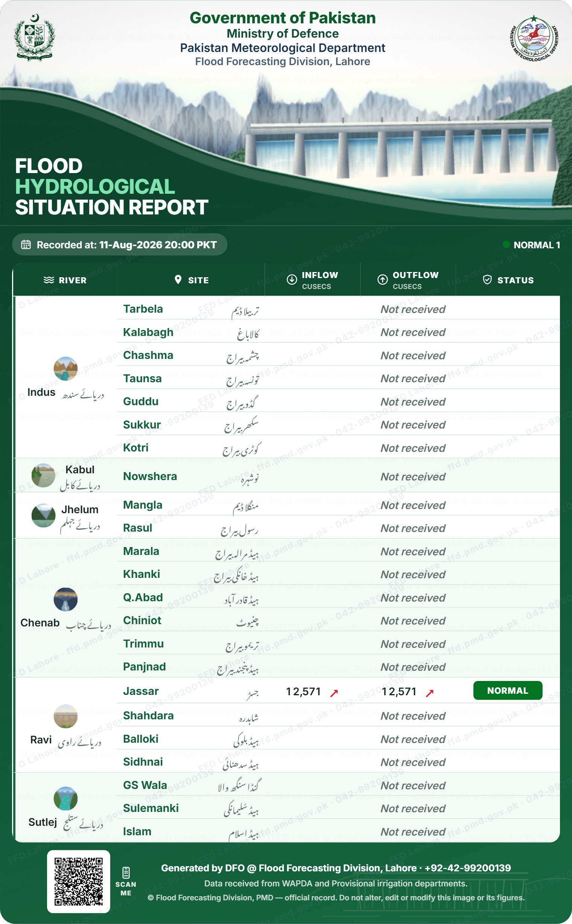
Task: Click the Ravi river thumbnail
Action: pos(65,716)
